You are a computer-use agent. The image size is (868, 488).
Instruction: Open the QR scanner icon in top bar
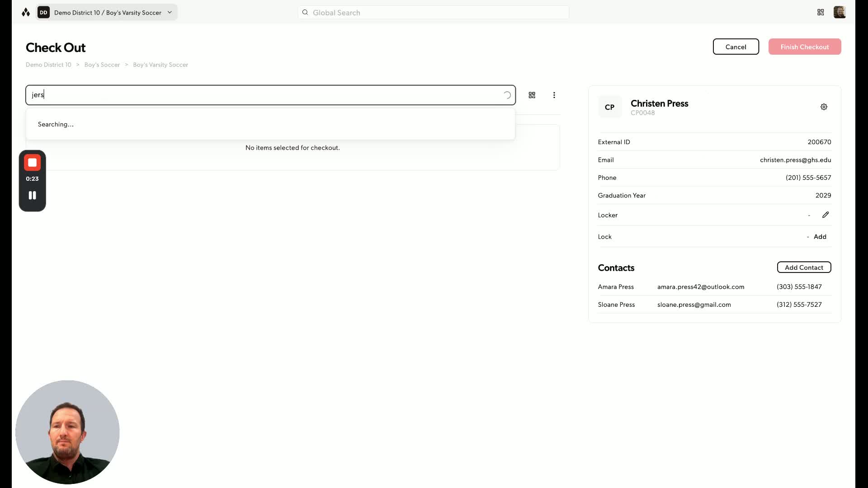pos(821,12)
